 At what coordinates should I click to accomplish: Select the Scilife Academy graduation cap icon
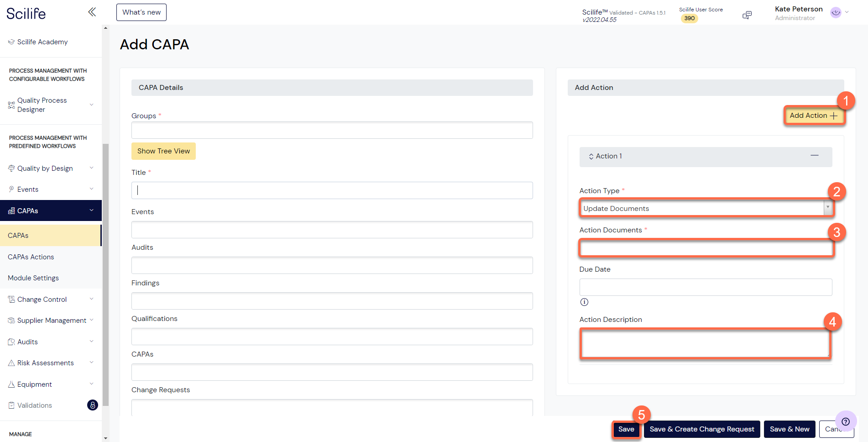(x=10, y=42)
